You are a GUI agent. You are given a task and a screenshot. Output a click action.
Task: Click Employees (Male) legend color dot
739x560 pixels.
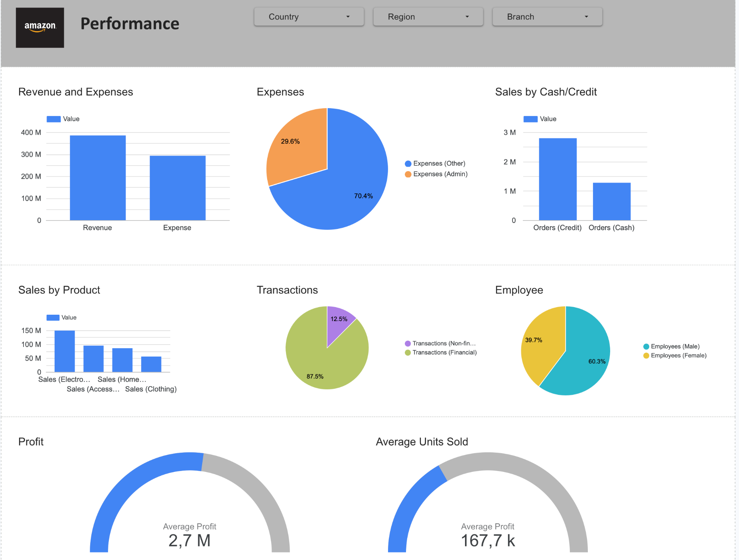click(x=646, y=347)
